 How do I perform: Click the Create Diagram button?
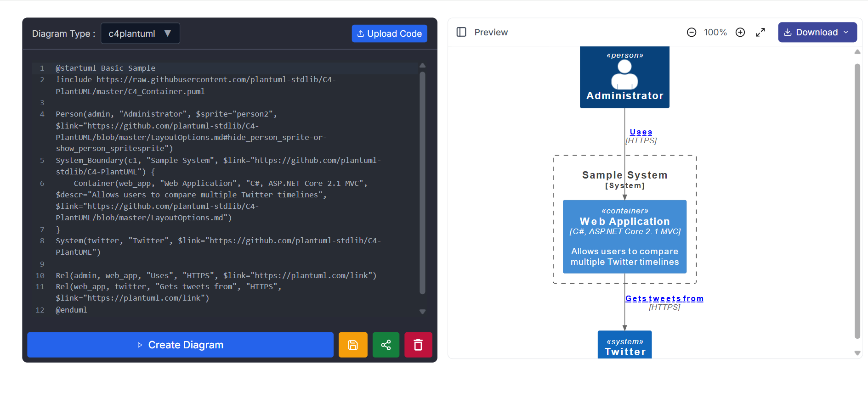pyautogui.click(x=180, y=345)
